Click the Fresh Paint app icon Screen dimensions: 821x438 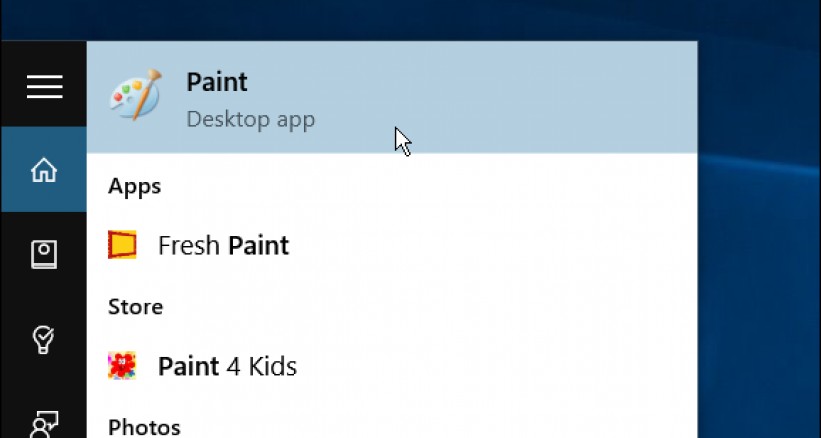[122, 245]
